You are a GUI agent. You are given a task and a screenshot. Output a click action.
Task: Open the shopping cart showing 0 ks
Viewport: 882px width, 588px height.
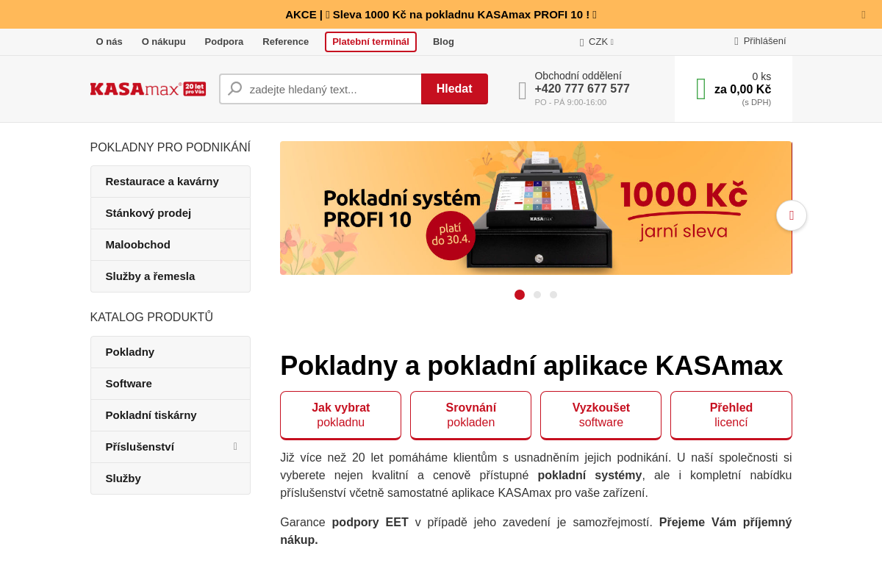[733, 88]
